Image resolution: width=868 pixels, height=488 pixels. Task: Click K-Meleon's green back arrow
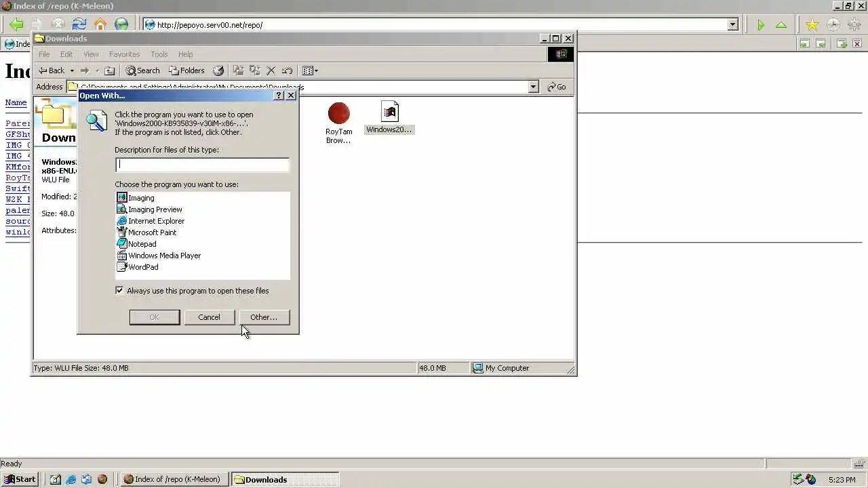click(x=16, y=24)
